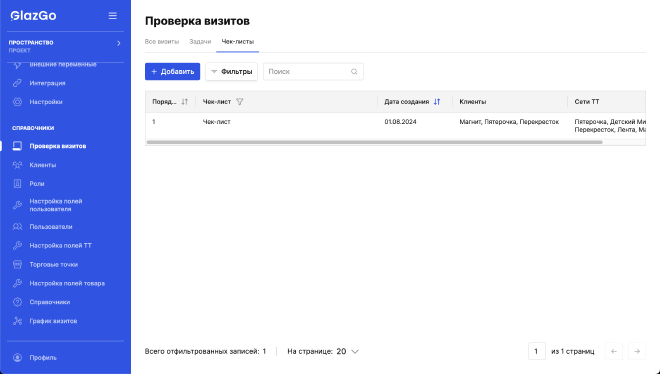Screen dimensions: 660x374
Task: Click the Профиль user icon
Action: tap(17, 358)
